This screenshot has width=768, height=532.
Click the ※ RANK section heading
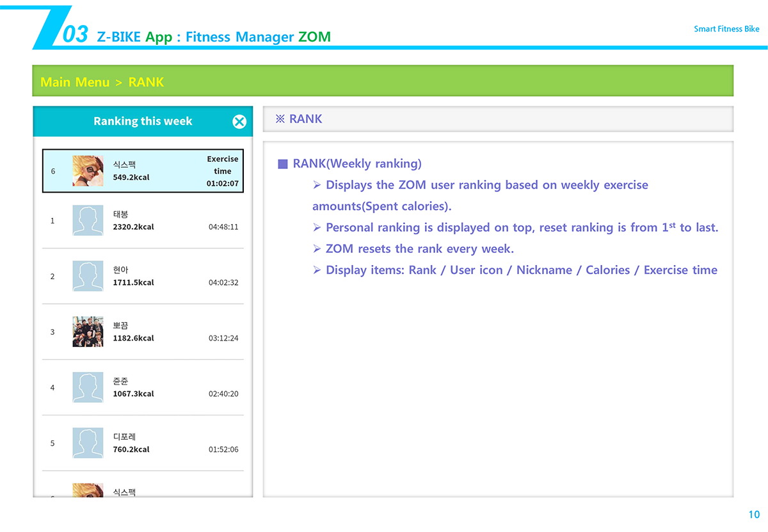pos(299,119)
